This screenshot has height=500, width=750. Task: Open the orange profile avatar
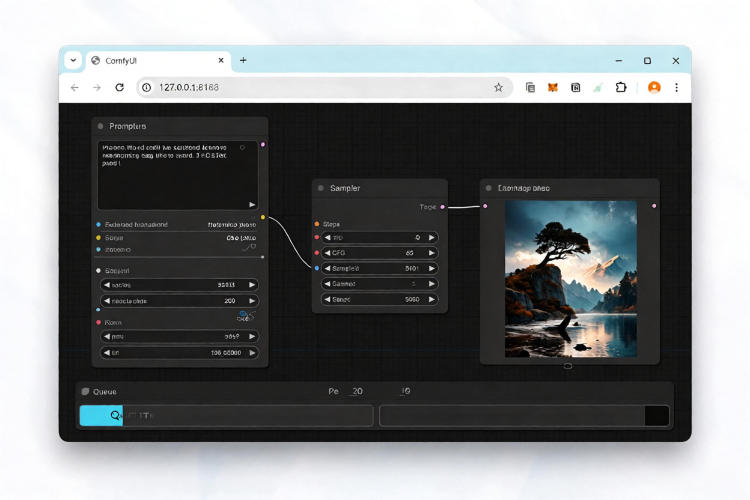click(x=654, y=88)
